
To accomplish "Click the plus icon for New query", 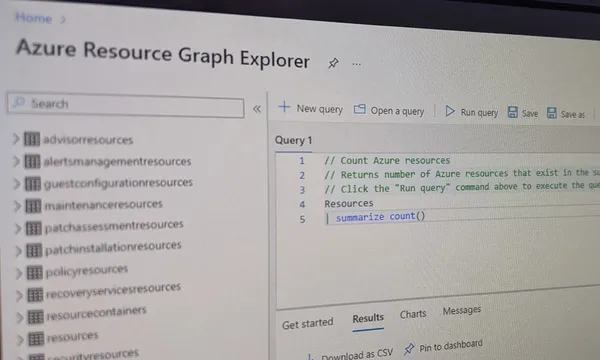I will coord(284,107).
